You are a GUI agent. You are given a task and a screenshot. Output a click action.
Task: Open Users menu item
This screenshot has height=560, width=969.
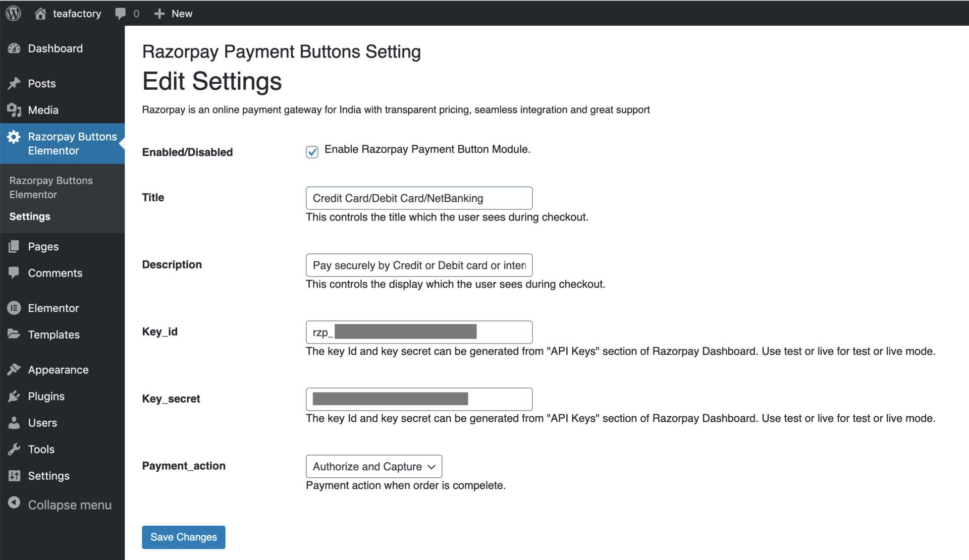[x=63, y=423]
